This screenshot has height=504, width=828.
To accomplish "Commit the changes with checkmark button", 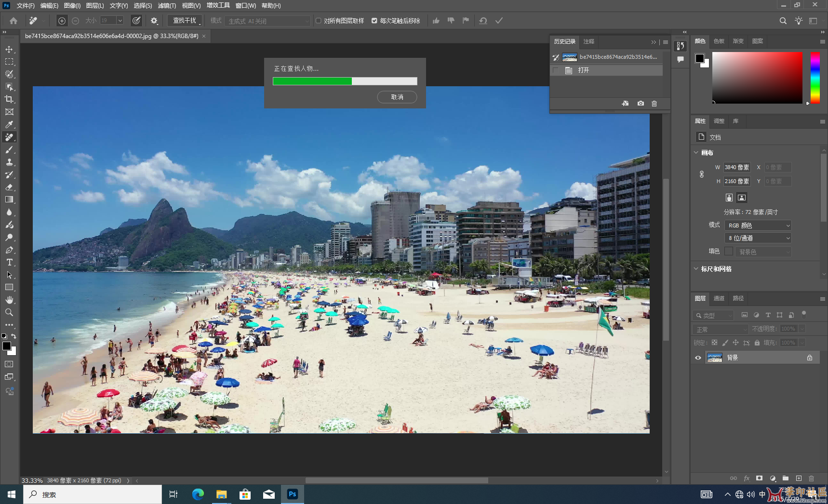I will [x=499, y=21].
